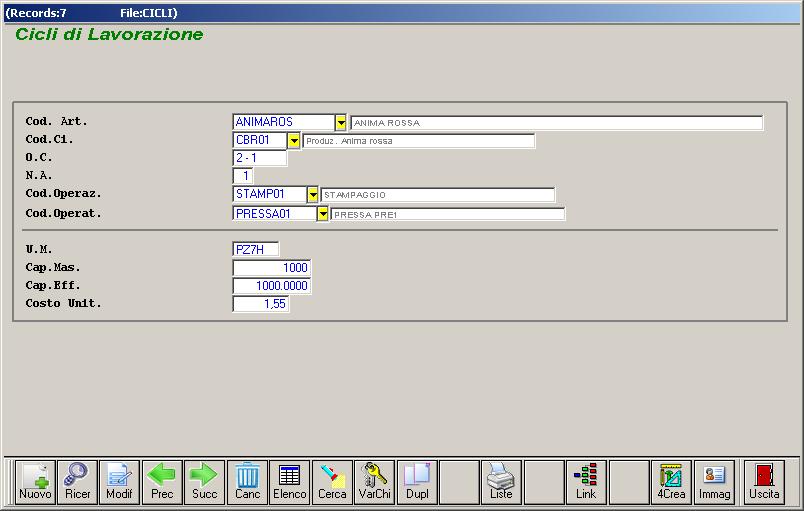Image resolution: width=804 pixels, height=511 pixels.
Task: Open the Link diagram tool
Action: (586, 482)
